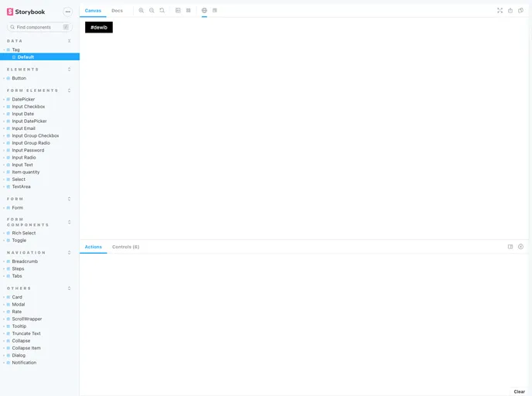Open the Storybook shortcuts menu button

(68, 12)
